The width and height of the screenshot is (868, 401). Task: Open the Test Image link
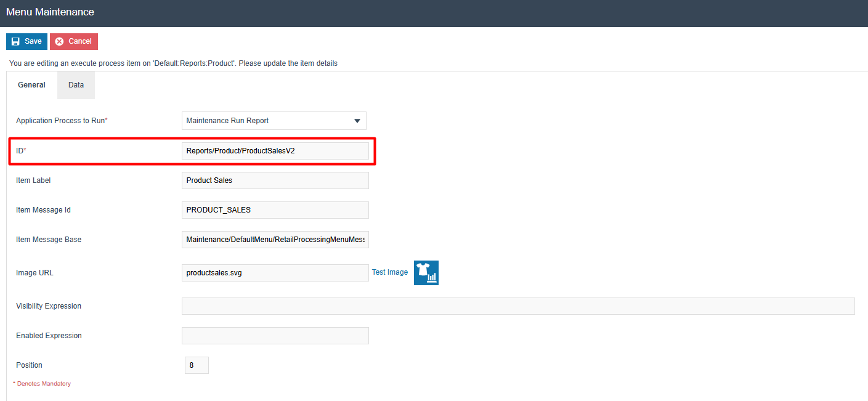tap(389, 272)
